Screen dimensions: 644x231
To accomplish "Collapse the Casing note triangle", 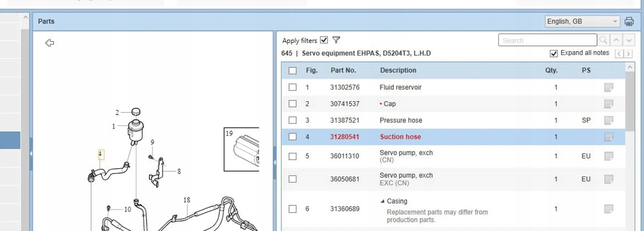I will [383, 201].
